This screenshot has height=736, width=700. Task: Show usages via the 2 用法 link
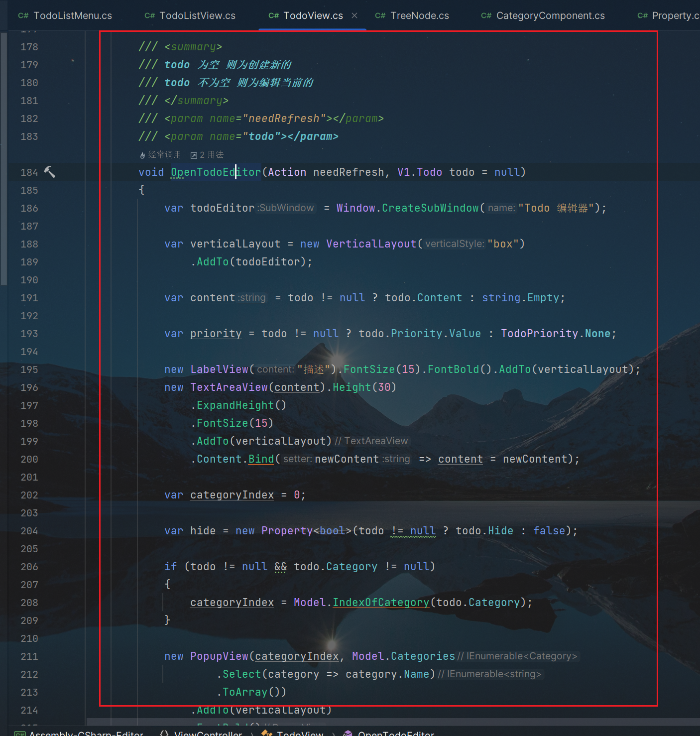[x=212, y=155]
